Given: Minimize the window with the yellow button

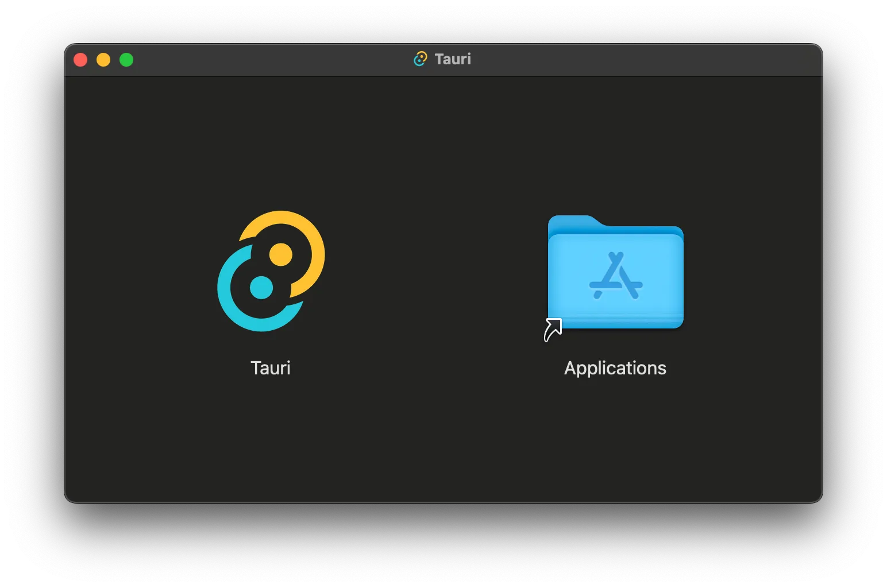Looking at the screenshot, I should click(103, 60).
